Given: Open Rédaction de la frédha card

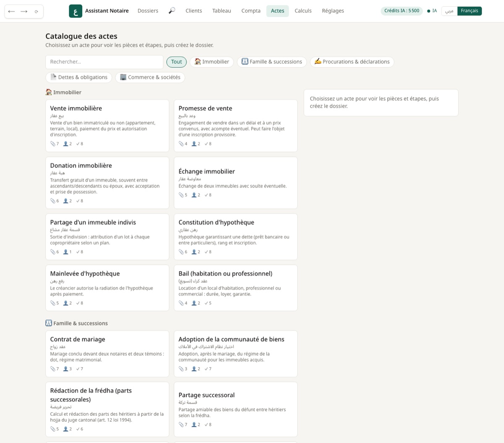Looking at the screenshot, I should tap(107, 409).
